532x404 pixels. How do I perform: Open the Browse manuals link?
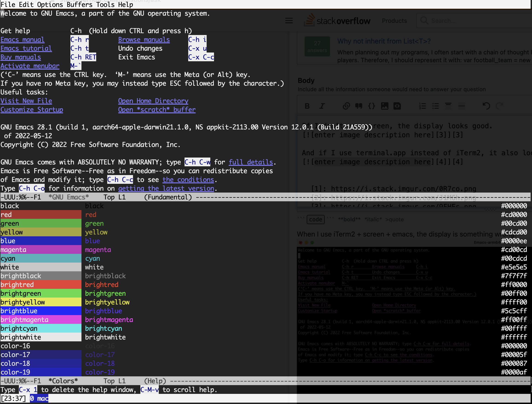point(144,39)
